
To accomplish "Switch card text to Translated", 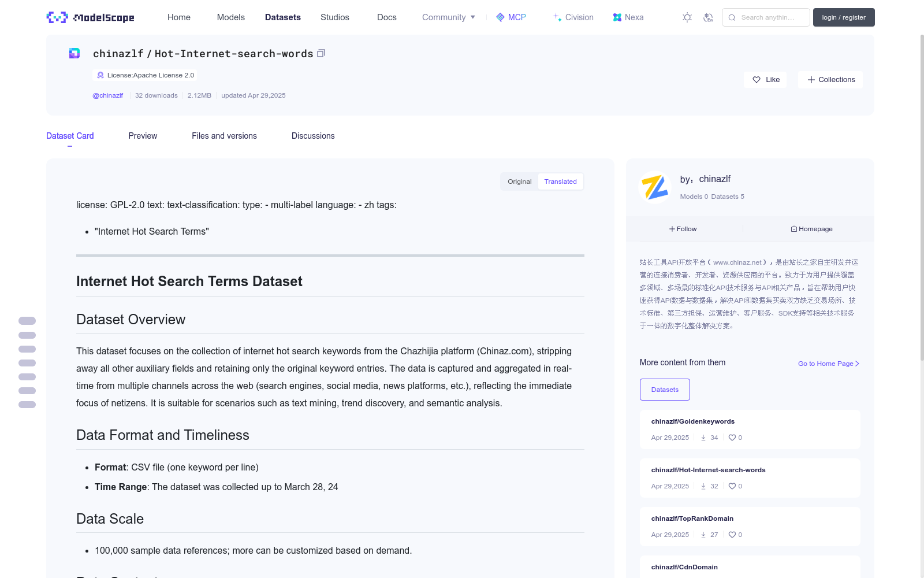I will [x=560, y=181].
